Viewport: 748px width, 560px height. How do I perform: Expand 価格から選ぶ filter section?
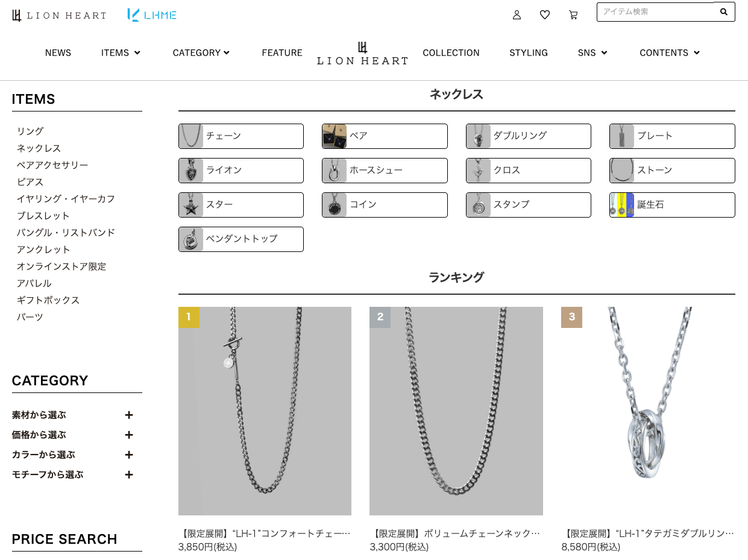(128, 435)
